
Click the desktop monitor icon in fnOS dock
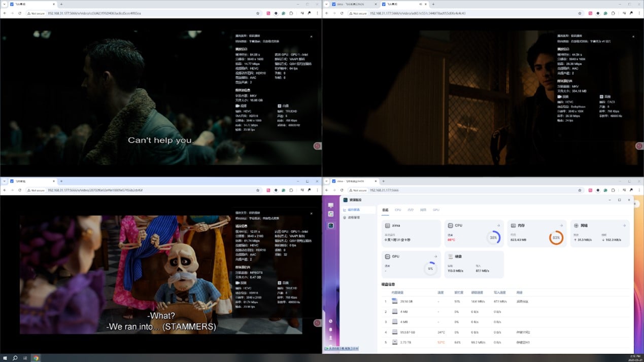click(x=331, y=205)
